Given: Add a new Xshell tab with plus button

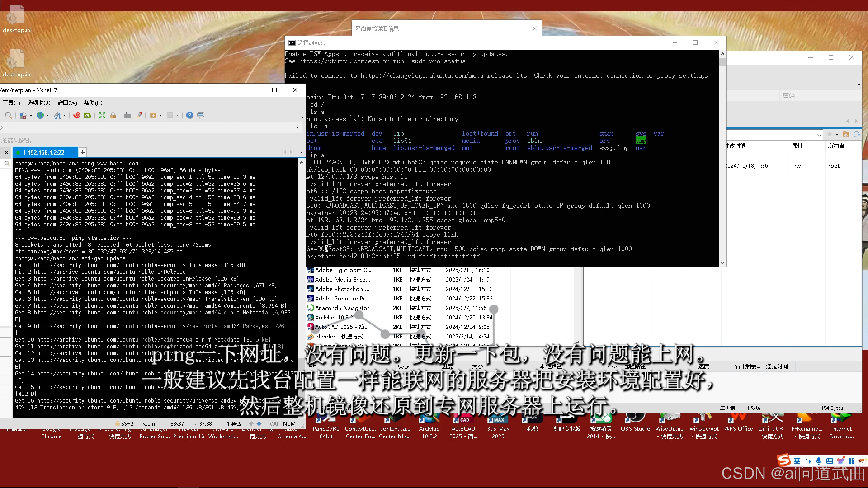Looking at the screenshot, I should (83, 153).
